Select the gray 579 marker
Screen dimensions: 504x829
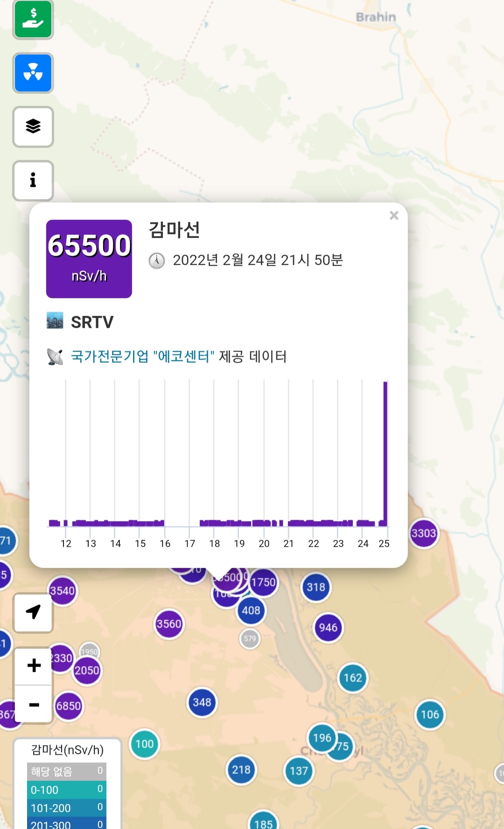(250, 638)
